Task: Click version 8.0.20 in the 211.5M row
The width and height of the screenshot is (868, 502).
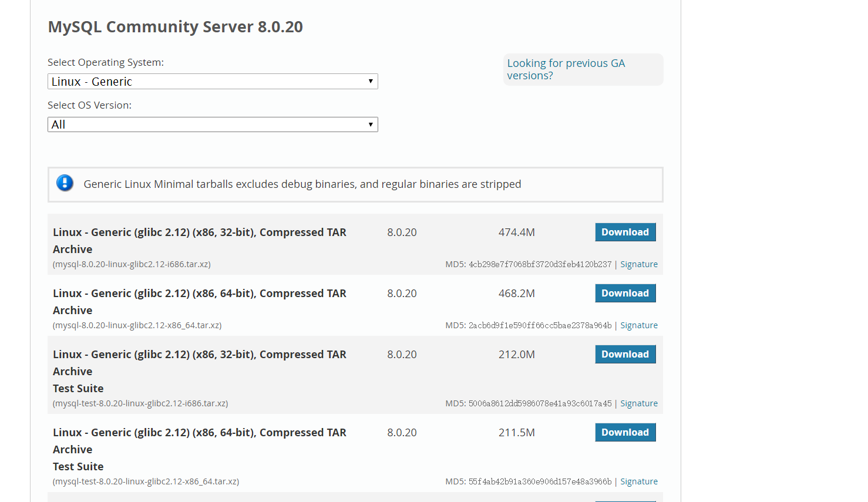Action: pyautogui.click(x=402, y=433)
